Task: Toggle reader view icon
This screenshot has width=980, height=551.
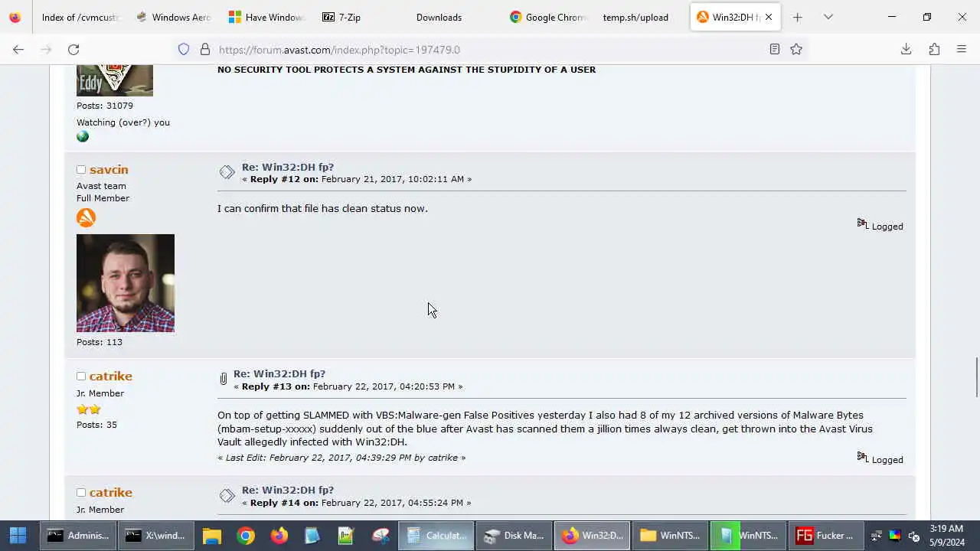Action: point(774,49)
